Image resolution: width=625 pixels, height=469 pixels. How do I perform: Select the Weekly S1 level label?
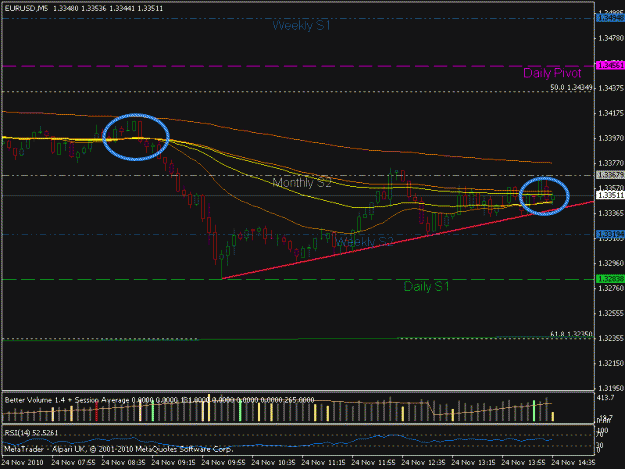301,26
